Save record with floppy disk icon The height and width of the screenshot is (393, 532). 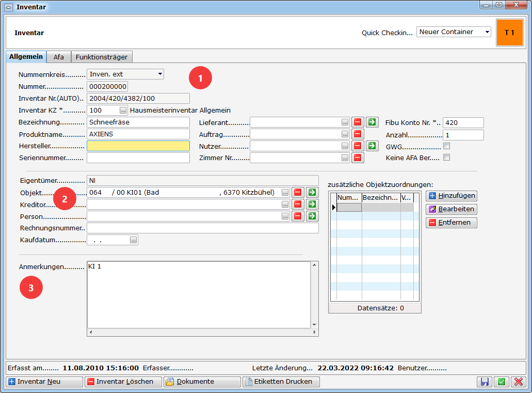pos(485,382)
